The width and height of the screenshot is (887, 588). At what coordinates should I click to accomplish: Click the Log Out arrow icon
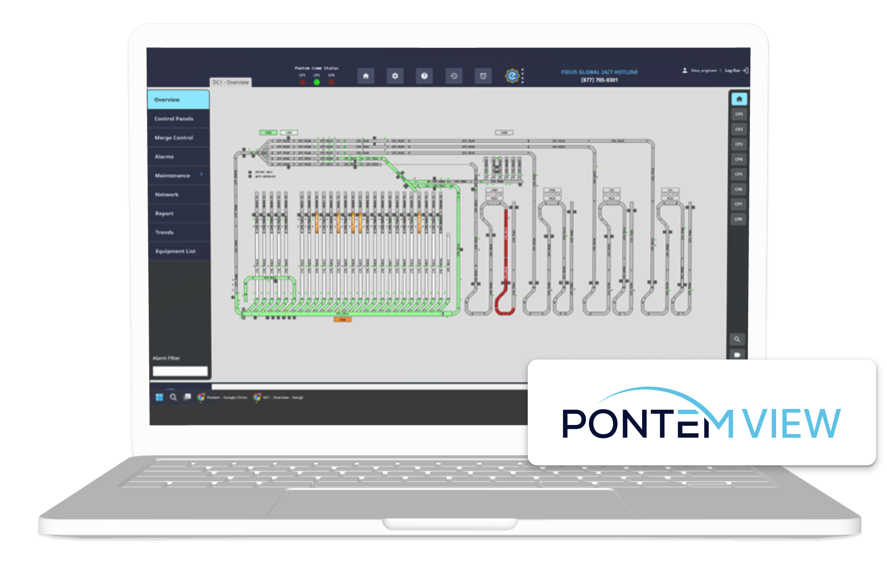click(745, 71)
